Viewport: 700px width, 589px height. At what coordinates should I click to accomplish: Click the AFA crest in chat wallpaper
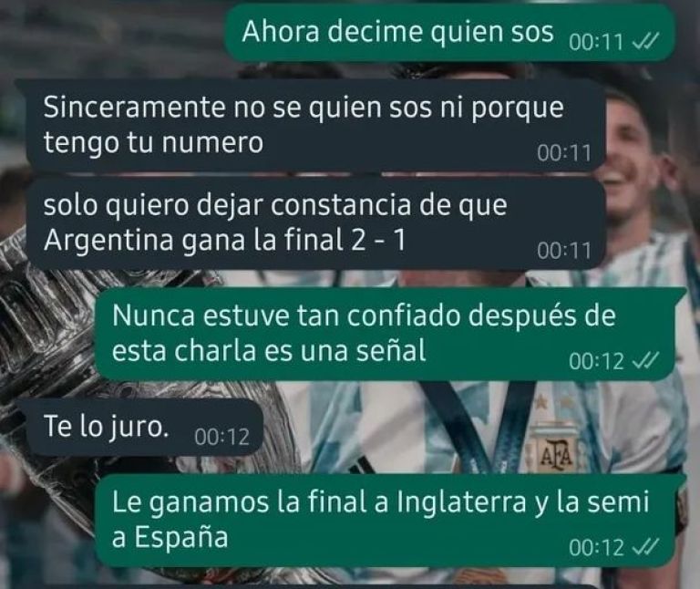(556, 457)
